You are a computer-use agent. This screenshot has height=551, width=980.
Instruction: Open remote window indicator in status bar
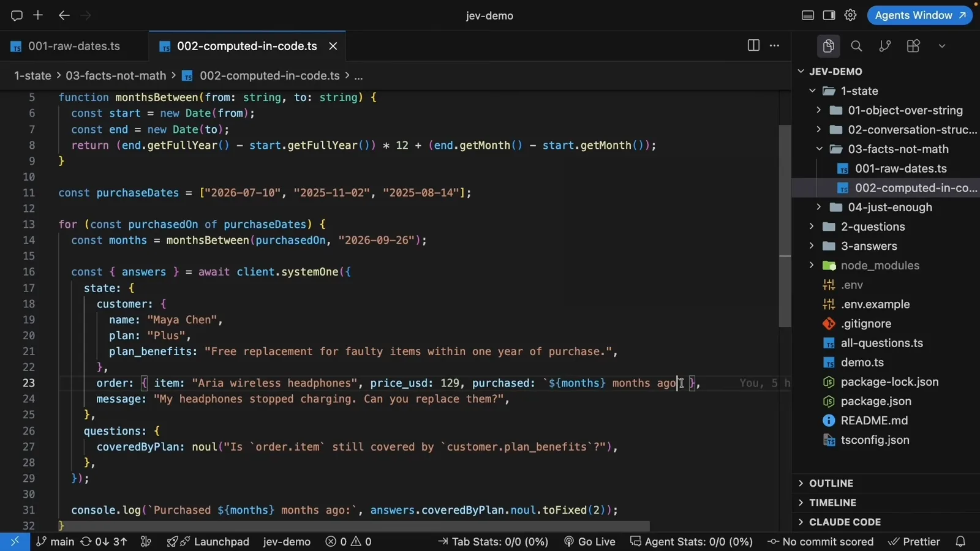tap(15, 542)
